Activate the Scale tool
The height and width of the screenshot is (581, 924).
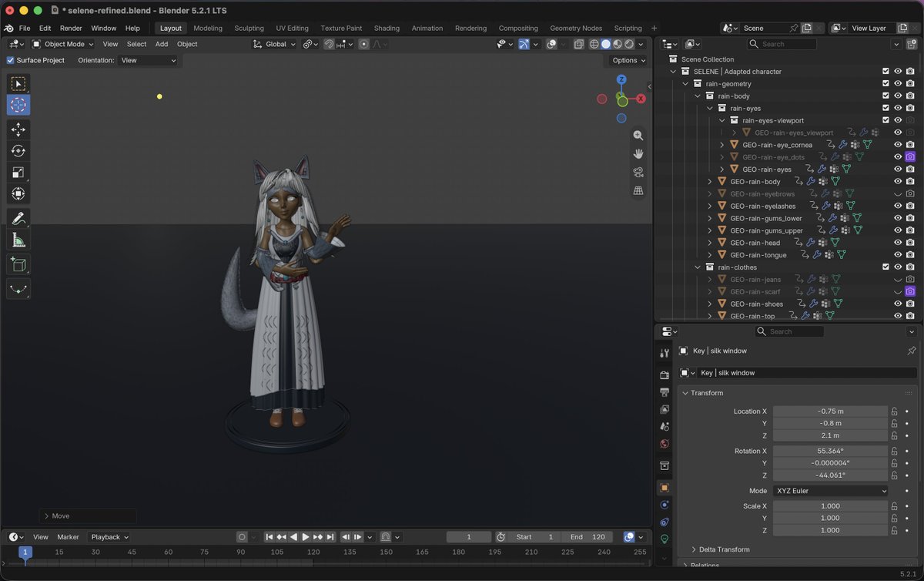[x=18, y=172]
